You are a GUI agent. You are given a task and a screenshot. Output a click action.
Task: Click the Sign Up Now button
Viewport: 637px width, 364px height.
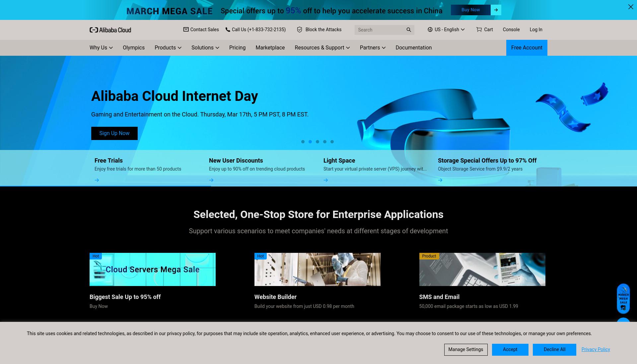pyautogui.click(x=114, y=133)
